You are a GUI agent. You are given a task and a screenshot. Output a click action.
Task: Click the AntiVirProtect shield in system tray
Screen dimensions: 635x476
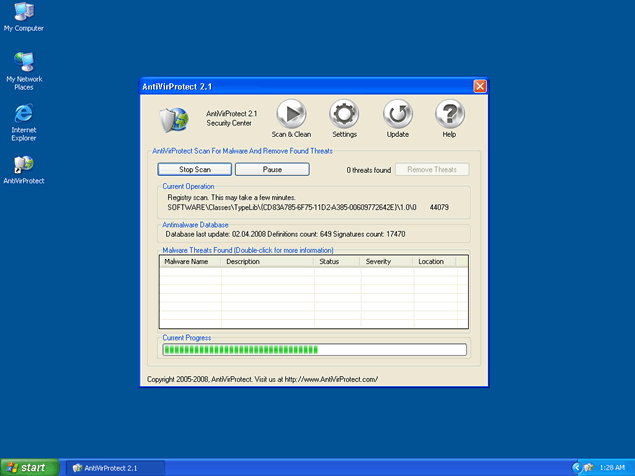click(x=589, y=467)
